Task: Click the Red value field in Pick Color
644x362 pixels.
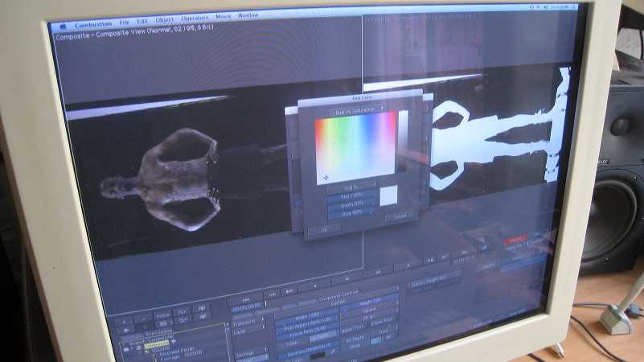Action: click(351, 197)
